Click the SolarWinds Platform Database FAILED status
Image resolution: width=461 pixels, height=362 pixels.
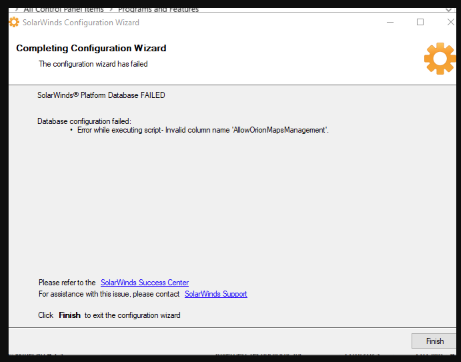point(101,95)
